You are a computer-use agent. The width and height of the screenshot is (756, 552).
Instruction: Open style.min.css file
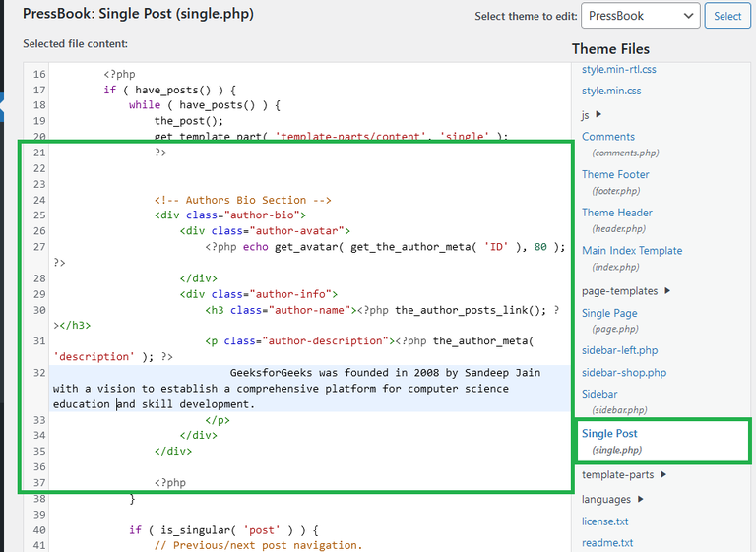point(611,92)
